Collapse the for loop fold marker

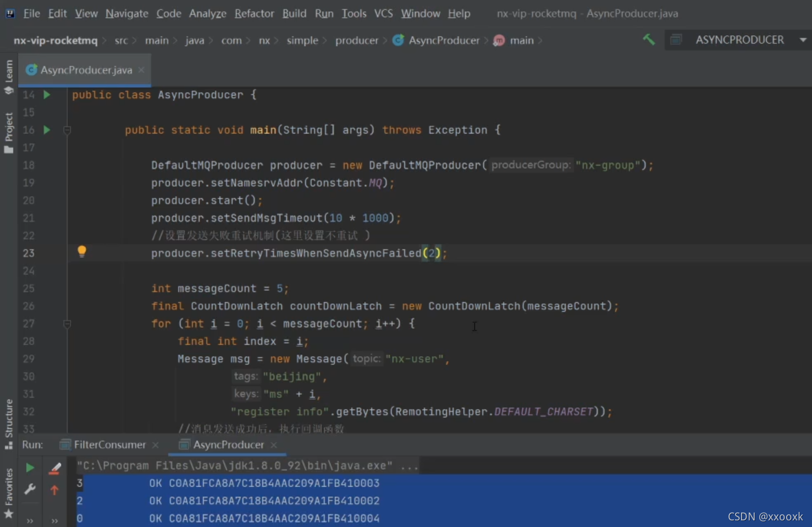(x=67, y=324)
